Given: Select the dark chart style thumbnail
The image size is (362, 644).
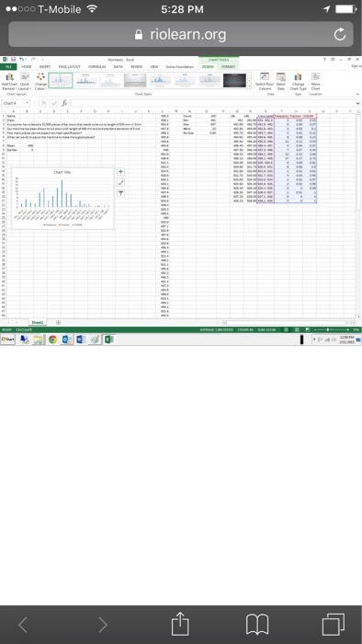Looking at the screenshot, I should pos(234,81).
